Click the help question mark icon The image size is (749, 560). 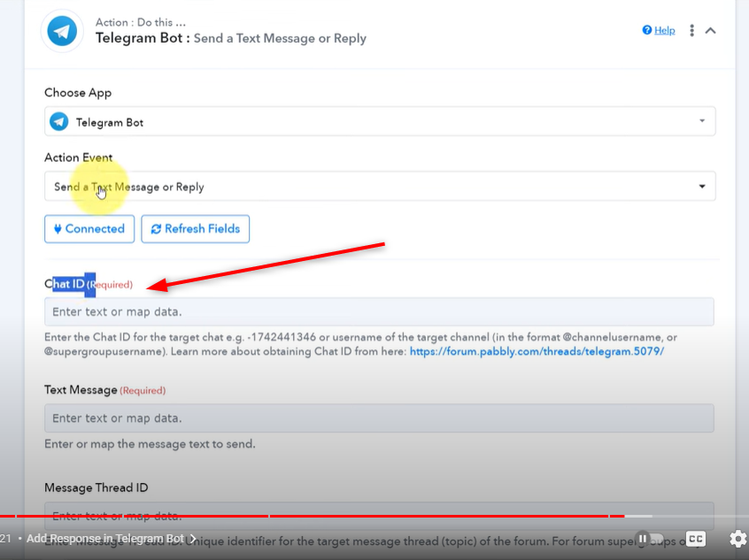pyautogui.click(x=647, y=30)
